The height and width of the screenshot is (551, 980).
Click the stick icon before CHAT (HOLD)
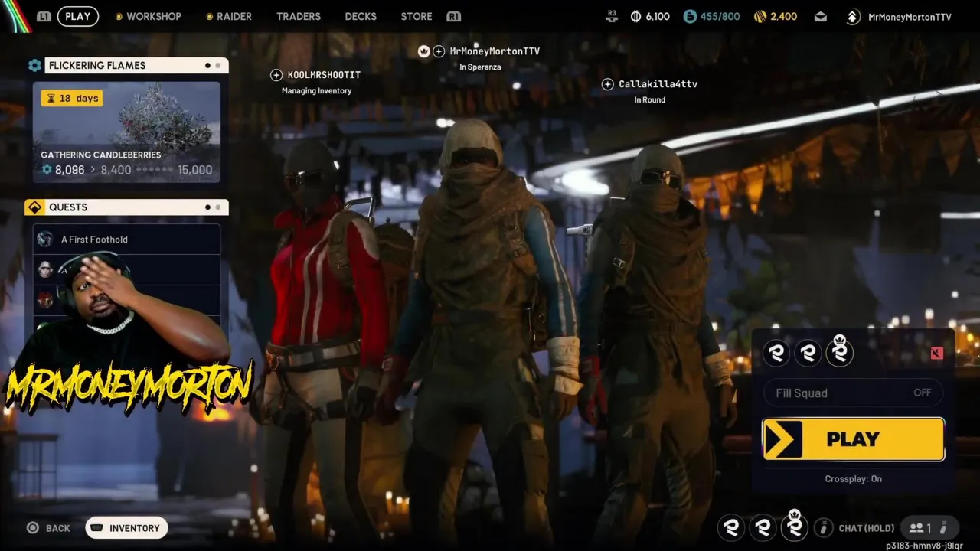(x=824, y=527)
